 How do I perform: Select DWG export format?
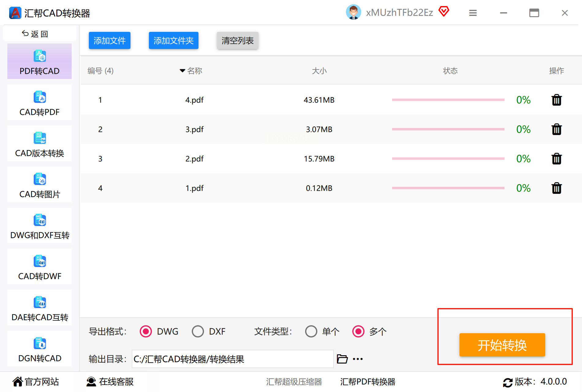coord(146,331)
